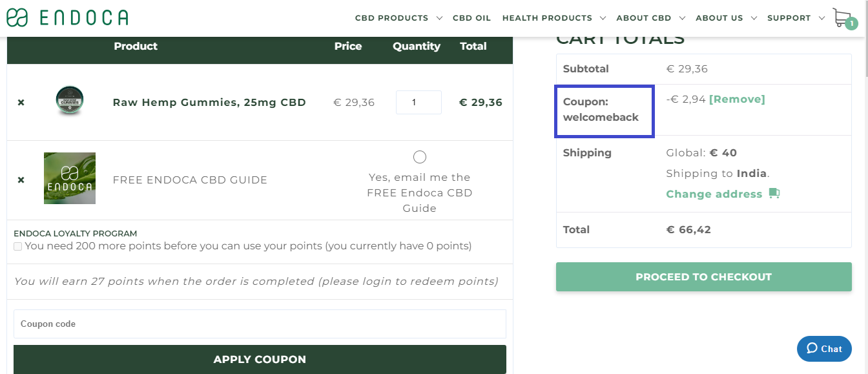This screenshot has height=374, width=868.
Task: Click inside the Coupon code field
Action: click(x=260, y=324)
